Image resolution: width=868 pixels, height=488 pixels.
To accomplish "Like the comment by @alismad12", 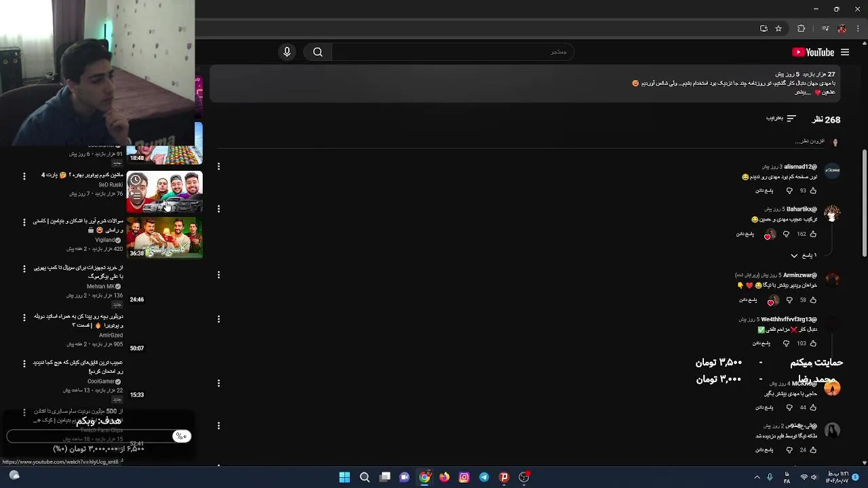I will (813, 190).
